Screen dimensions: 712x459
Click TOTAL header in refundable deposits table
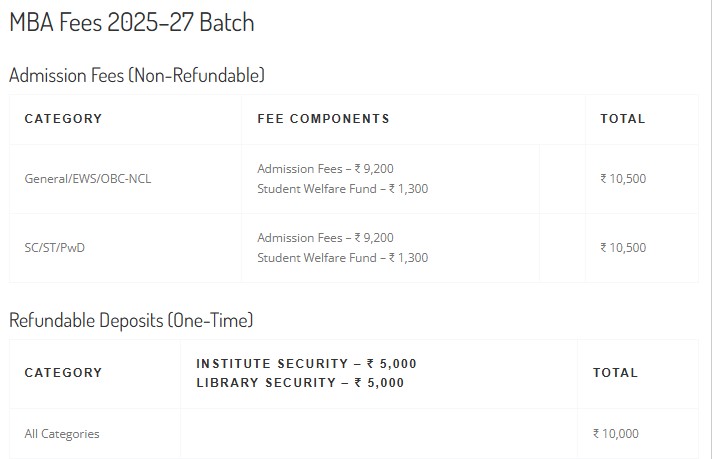point(615,373)
